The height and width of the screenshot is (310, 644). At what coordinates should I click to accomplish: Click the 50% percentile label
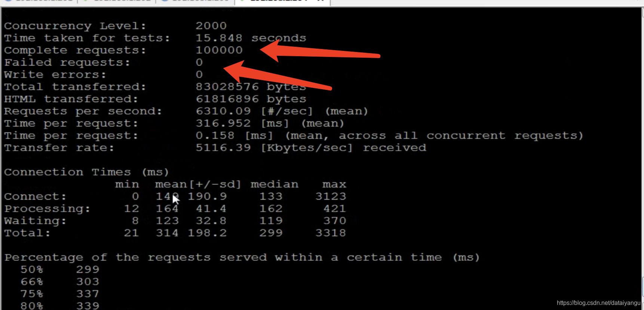(x=31, y=270)
